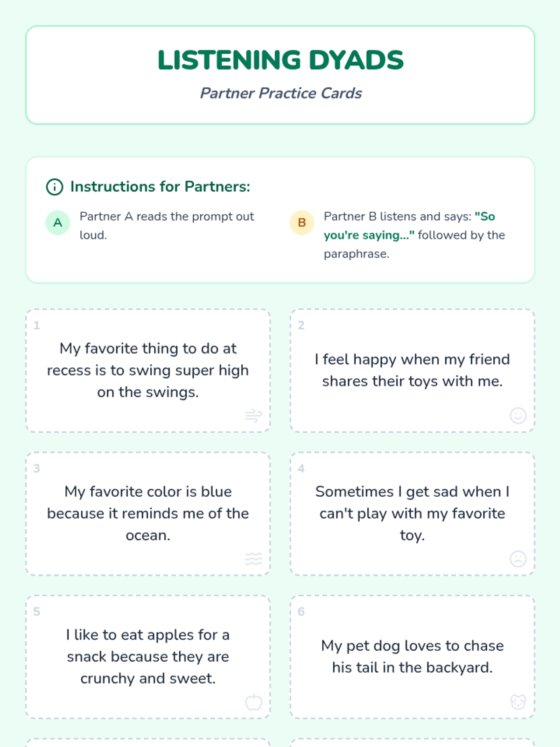Click the LISTENING DYADS title
The width and height of the screenshot is (560, 747).
280,60
